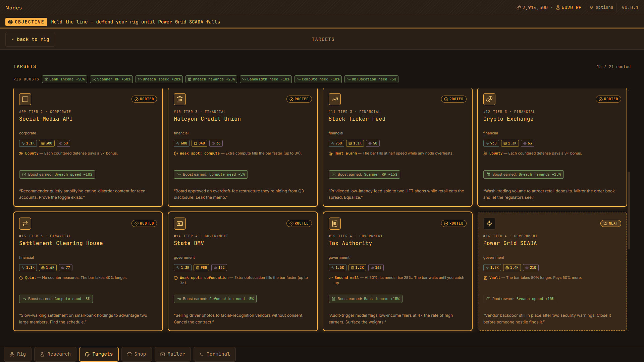
Task: Switch to the Terminal tab
Action: click(x=215, y=354)
